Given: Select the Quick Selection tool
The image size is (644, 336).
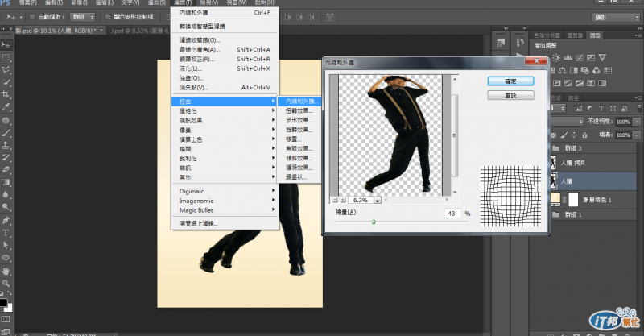Looking at the screenshot, I should (6, 82).
